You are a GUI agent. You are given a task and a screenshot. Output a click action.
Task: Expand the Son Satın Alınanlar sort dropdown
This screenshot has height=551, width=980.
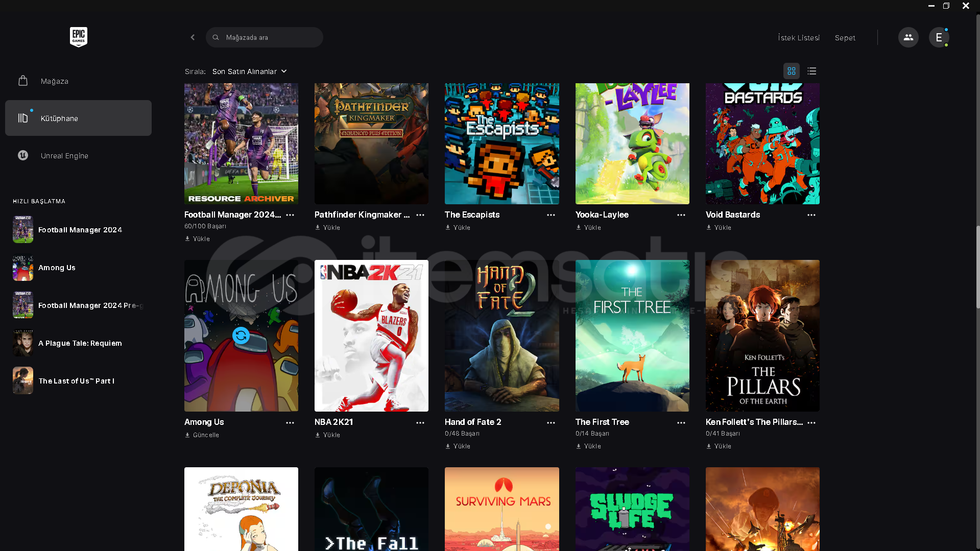click(250, 71)
